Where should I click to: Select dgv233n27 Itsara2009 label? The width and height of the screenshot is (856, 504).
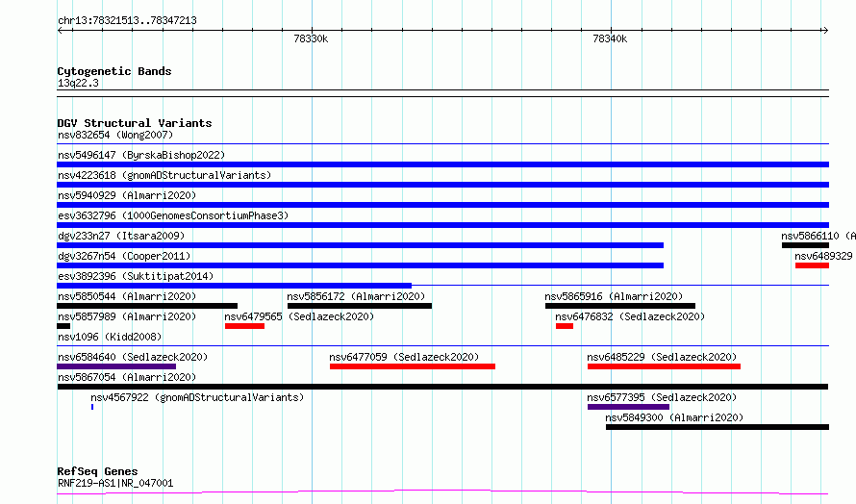[x=121, y=236]
